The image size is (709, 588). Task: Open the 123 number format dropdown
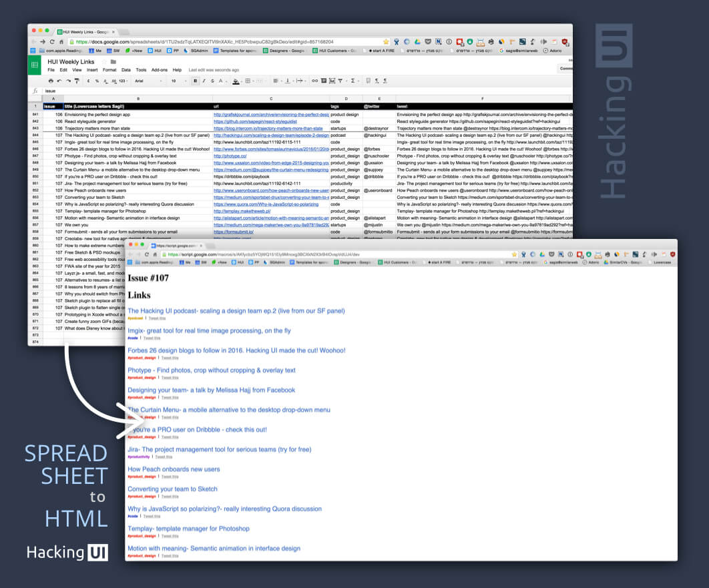123,81
